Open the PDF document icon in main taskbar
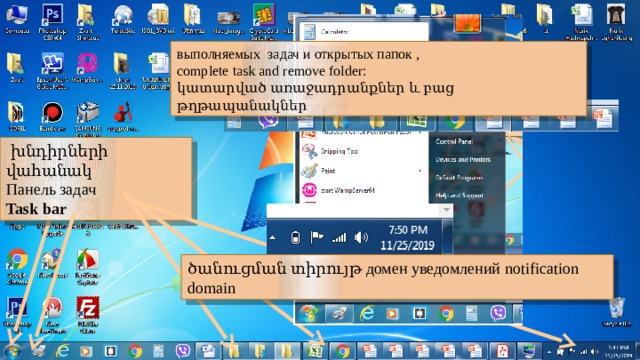 [x=501, y=351]
